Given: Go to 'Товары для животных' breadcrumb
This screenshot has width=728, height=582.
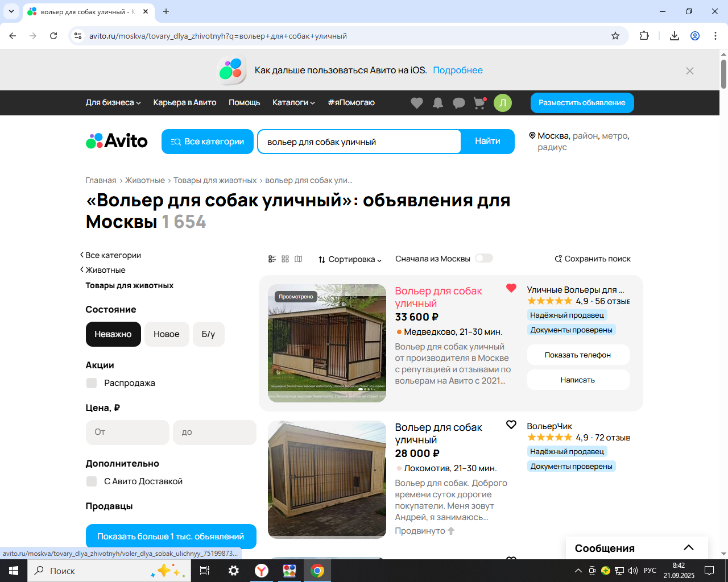Looking at the screenshot, I should (x=215, y=180).
